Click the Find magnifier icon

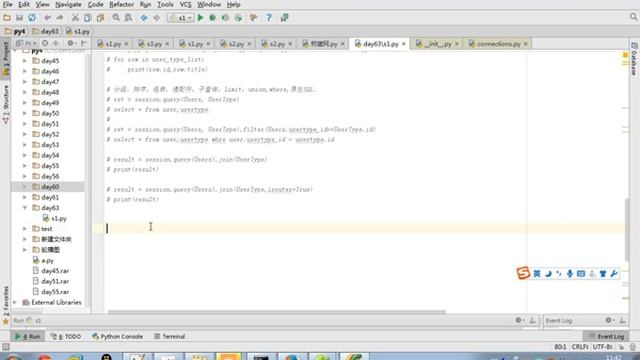(x=116, y=18)
